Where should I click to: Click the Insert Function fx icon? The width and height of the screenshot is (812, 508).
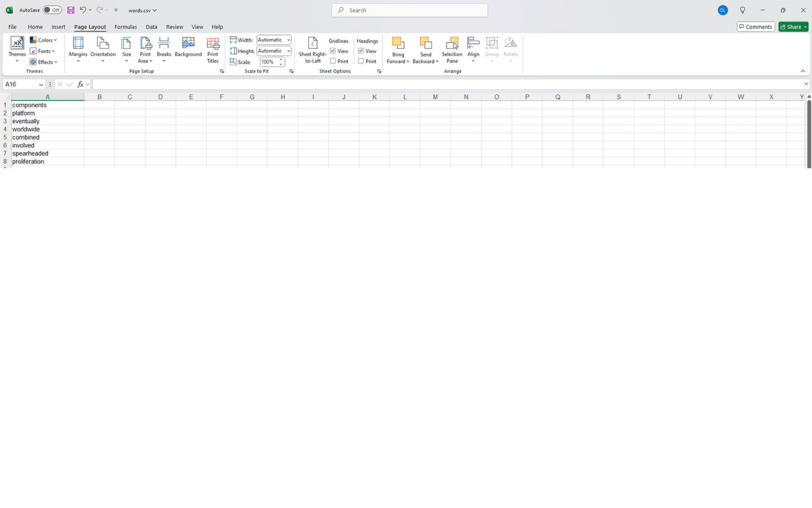click(x=81, y=84)
